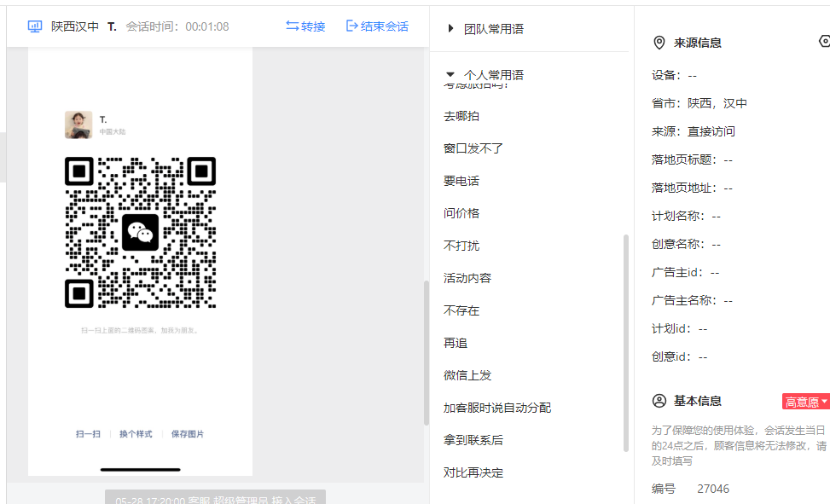
Task: Click the 广告主名称 info row
Action: 693,300
